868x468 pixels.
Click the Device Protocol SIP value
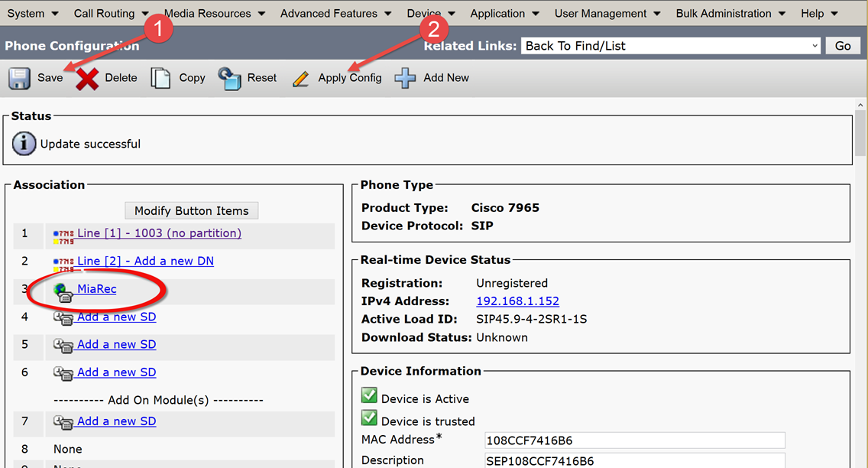pyautogui.click(x=482, y=226)
